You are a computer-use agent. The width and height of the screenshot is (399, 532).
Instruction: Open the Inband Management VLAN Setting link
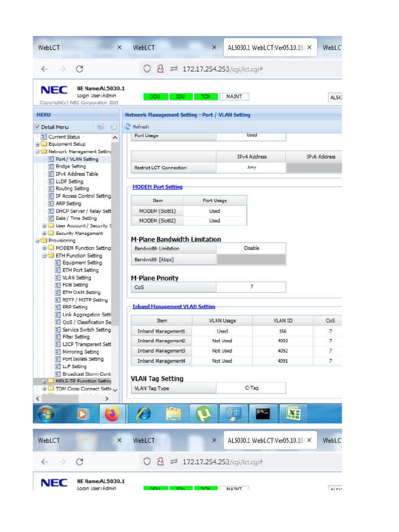point(174,307)
